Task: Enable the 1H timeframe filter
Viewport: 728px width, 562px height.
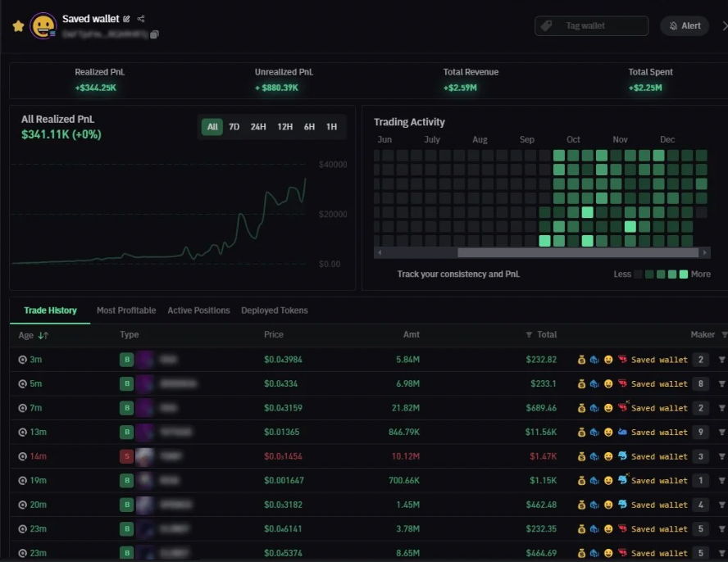Action: [x=331, y=127]
